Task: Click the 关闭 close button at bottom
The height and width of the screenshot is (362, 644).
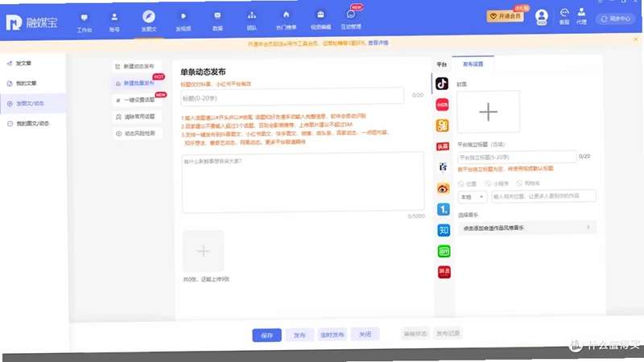Action: [x=365, y=334]
